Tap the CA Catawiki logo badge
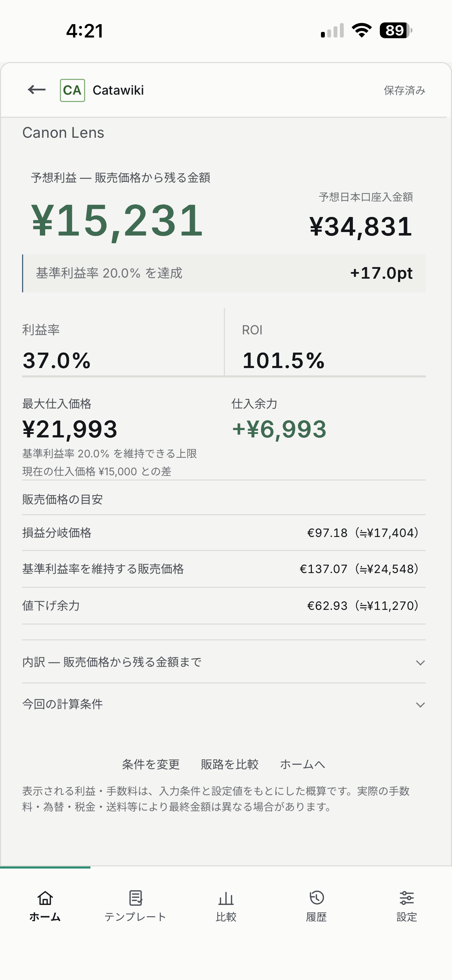Image resolution: width=452 pixels, height=980 pixels. 72,90
